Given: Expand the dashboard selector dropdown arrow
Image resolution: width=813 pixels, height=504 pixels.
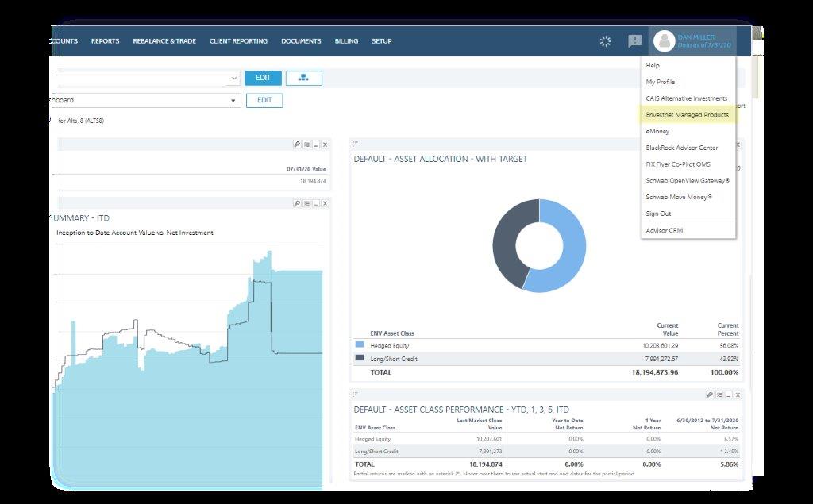Looking at the screenshot, I should click(233, 101).
